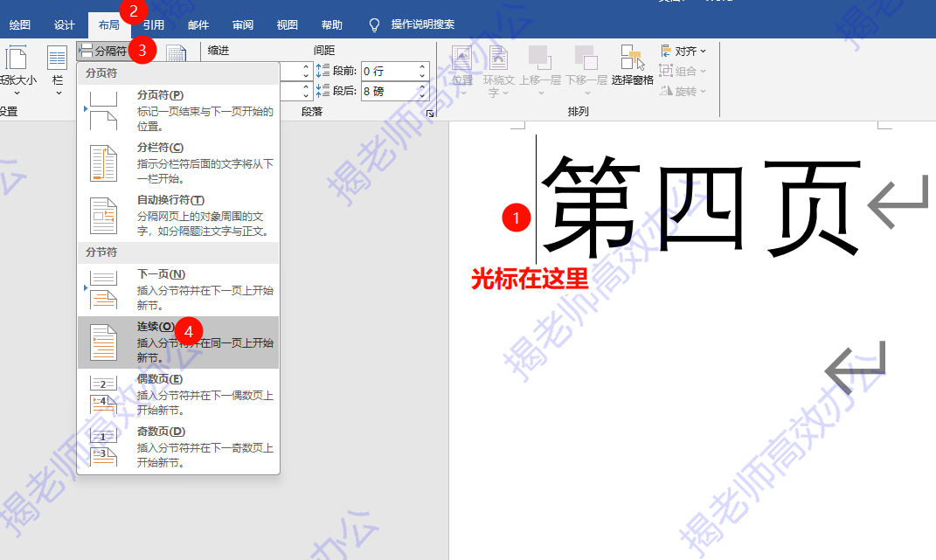936x560 pixels.
Task: Switch to the 布局 ribbon tab
Action: pyautogui.click(x=108, y=24)
